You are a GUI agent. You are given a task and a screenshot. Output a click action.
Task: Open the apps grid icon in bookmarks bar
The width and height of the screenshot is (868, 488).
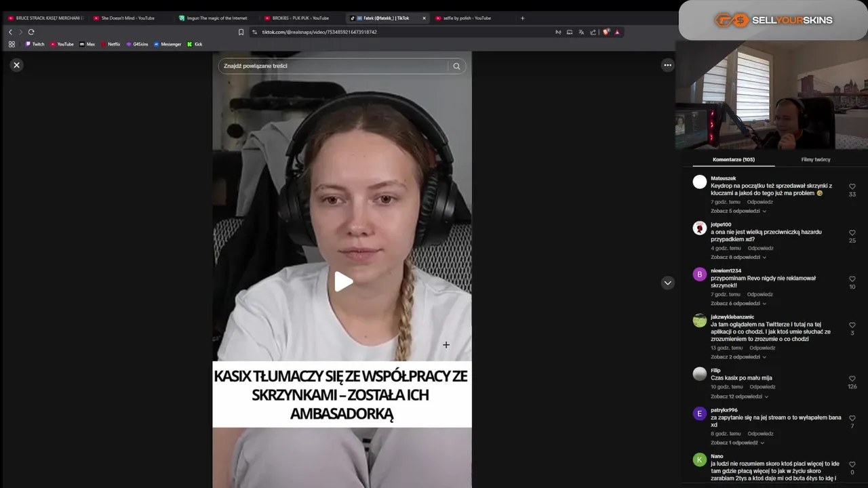12,44
